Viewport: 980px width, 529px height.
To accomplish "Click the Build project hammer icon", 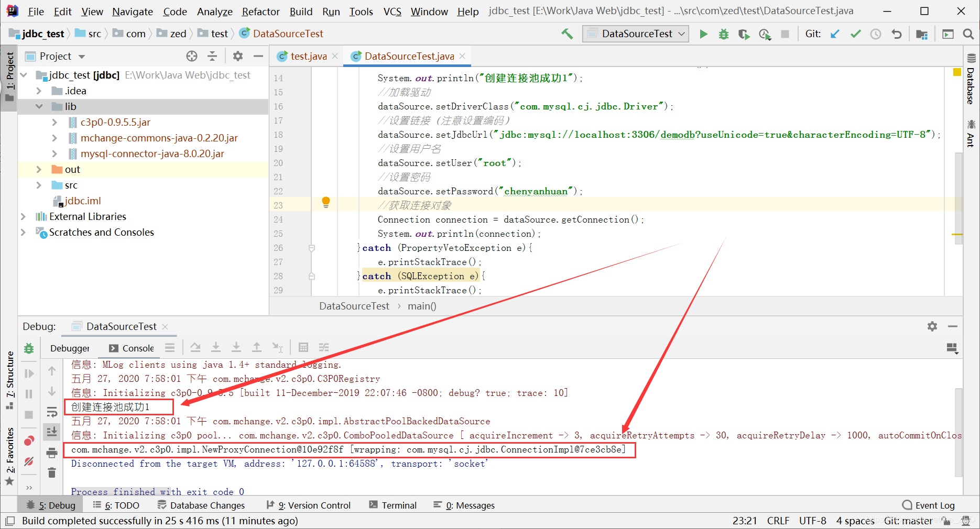I will tap(567, 34).
